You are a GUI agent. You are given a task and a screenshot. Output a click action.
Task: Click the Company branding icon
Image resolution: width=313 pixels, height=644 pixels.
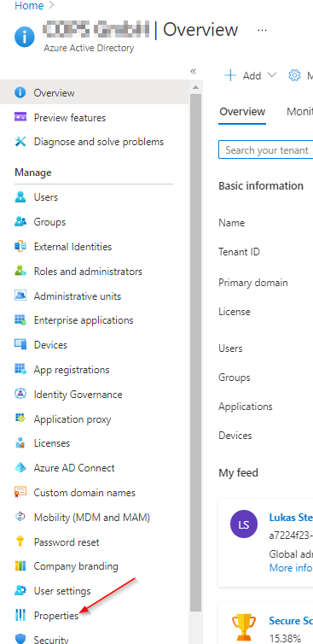pos(20,566)
